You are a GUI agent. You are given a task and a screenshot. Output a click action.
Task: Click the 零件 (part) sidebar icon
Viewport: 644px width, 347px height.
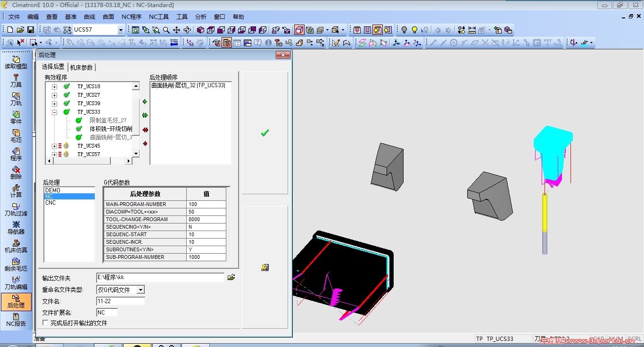[16, 117]
